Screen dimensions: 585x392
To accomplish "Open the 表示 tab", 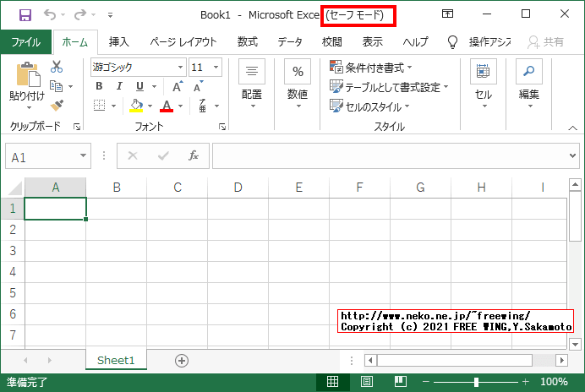I will tap(372, 41).
